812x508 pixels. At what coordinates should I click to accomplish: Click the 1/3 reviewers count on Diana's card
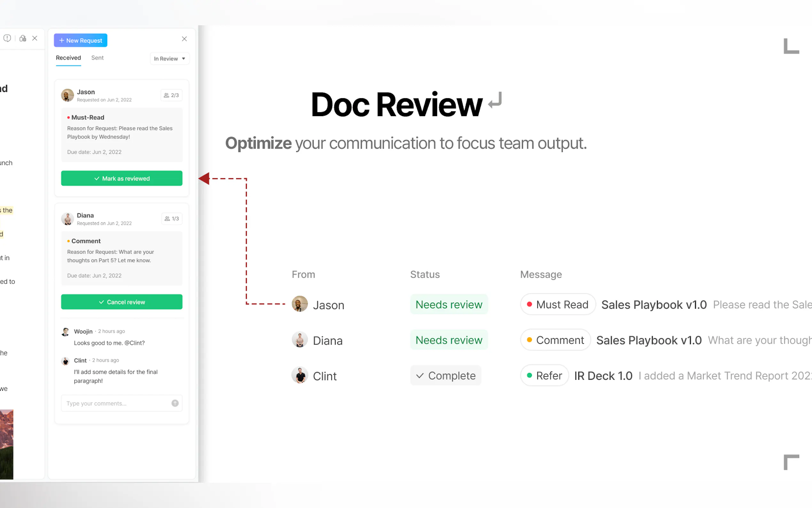[x=172, y=219]
